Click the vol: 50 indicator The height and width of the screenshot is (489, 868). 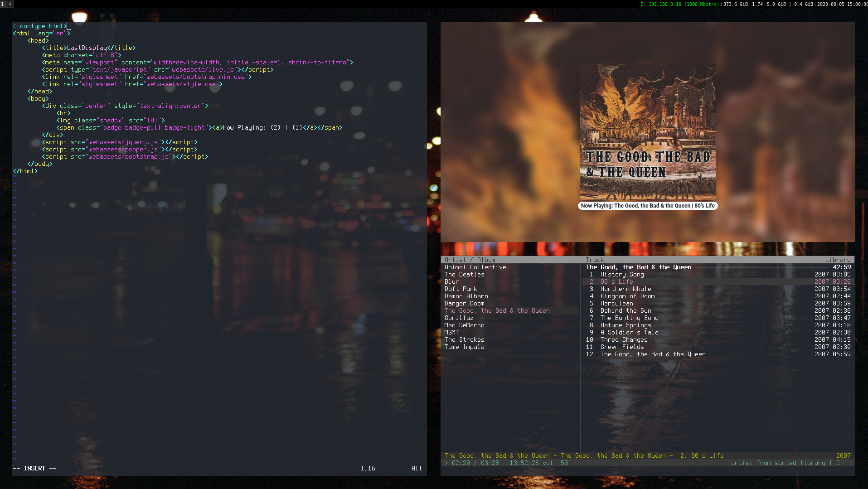click(x=555, y=463)
